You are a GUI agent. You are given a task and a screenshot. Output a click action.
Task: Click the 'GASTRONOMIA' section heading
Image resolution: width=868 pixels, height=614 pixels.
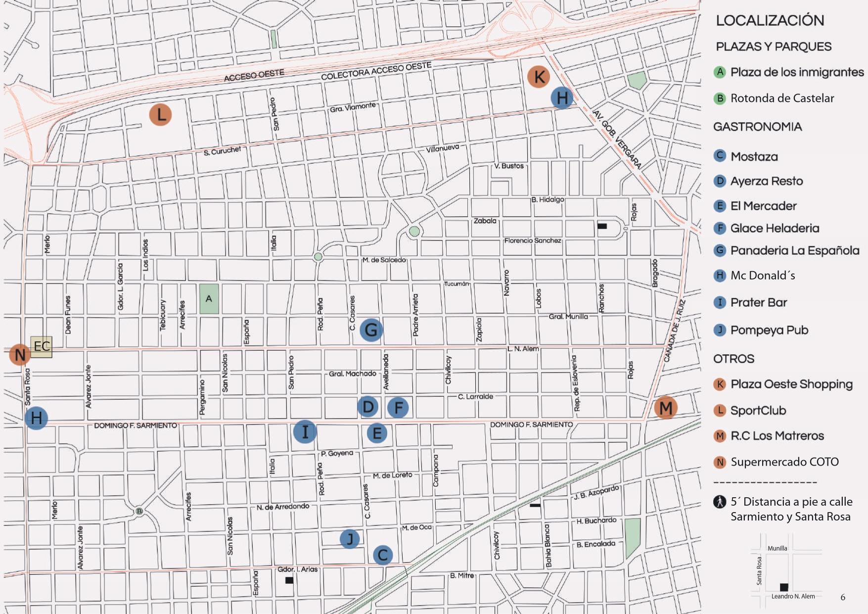tap(757, 127)
